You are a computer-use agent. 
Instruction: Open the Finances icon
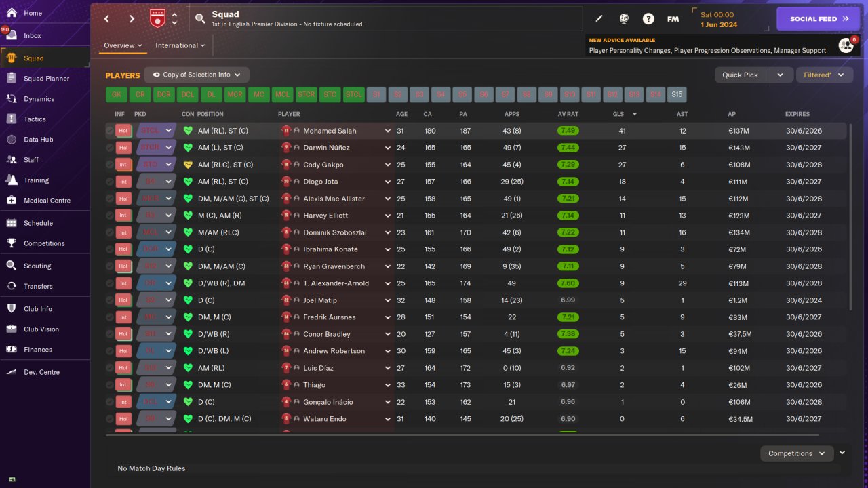pos(12,349)
